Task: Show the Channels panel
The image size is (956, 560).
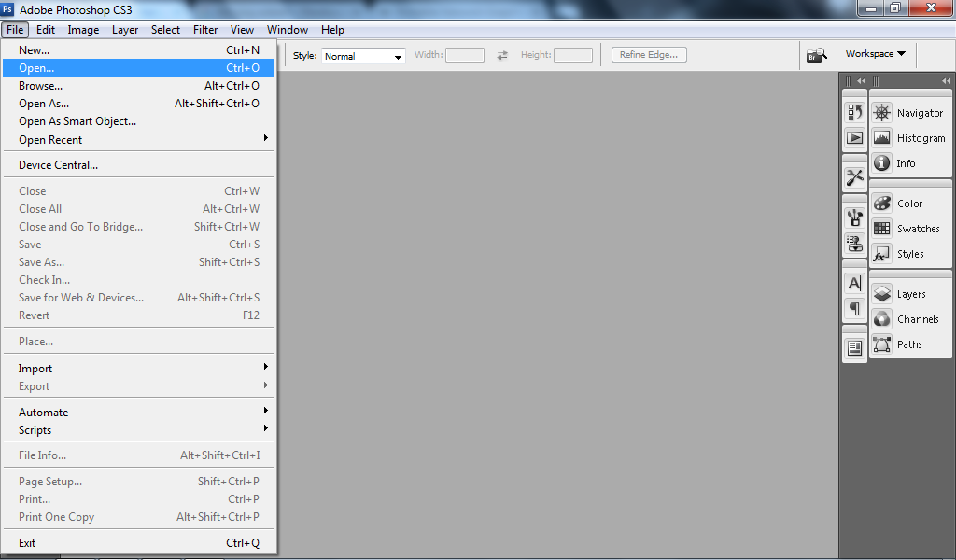Action: point(910,318)
